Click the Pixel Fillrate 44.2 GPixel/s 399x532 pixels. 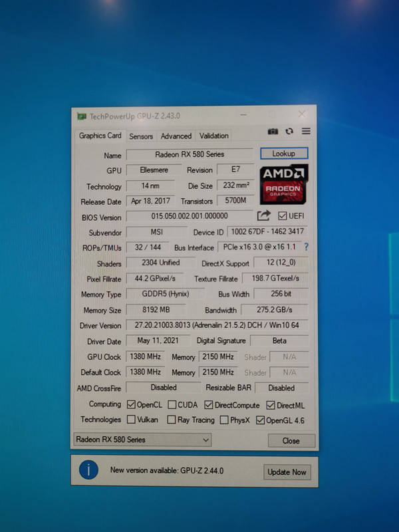[155, 278]
